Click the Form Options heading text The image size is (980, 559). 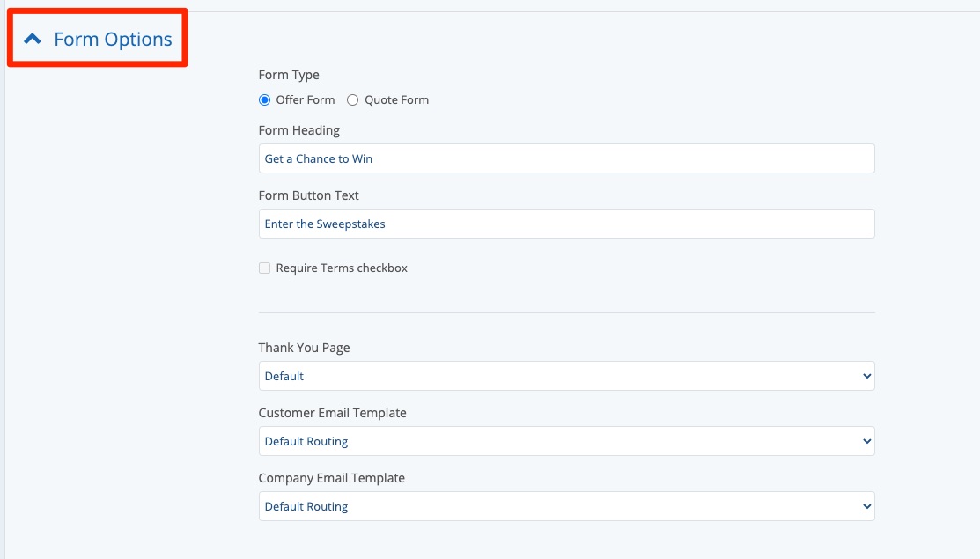pyautogui.click(x=113, y=40)
